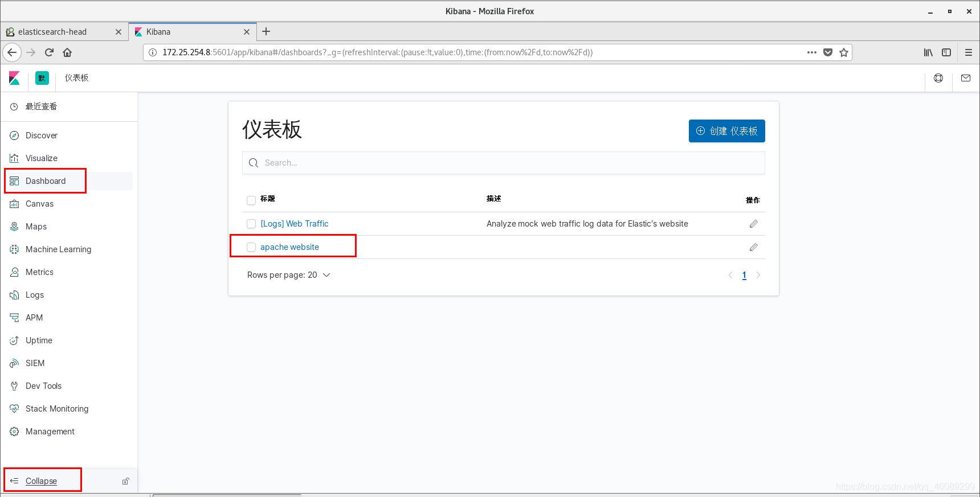Click page number 1 in pagination
The height and width of the screenshot is (497, 980).
[744, 276]
